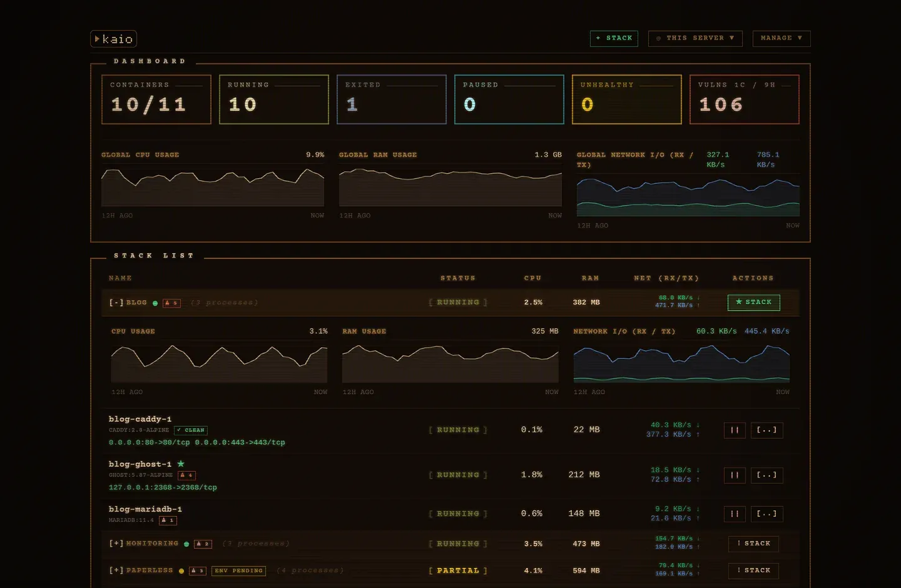Click the PARTIAL status of PAPERLESS
Viewport: 901px width, 588px height.
[x=458, y=570]
